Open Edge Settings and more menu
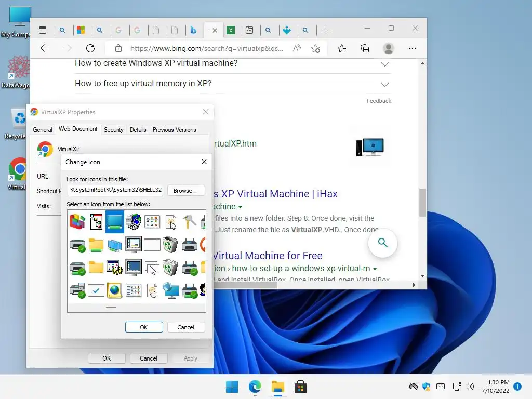This screenshot has width=532, height=399. coord(412,48)
